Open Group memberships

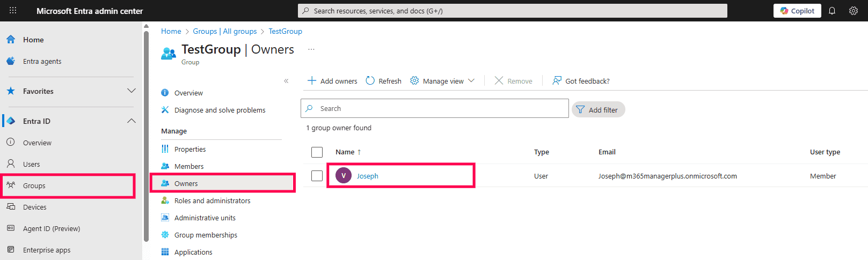[x=206, y=235]
